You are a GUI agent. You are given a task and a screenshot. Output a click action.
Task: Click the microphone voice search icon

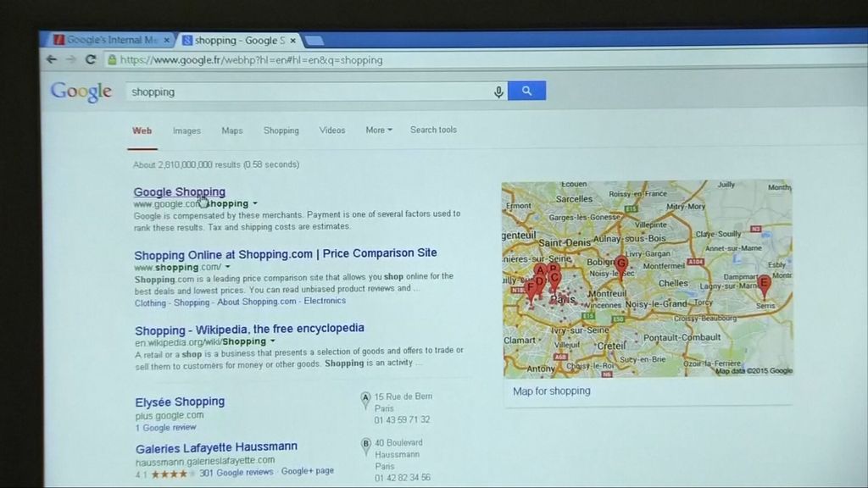coord(498,91)
